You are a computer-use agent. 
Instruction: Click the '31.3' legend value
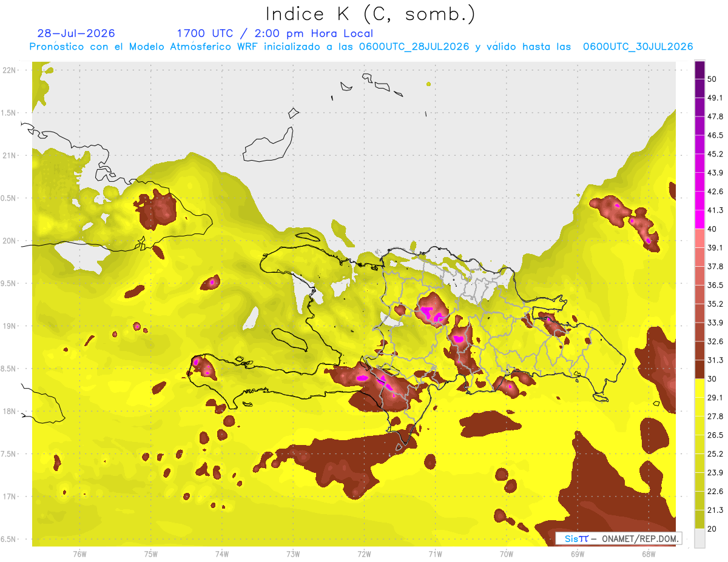pyautogui.click(x=715, y=361)
